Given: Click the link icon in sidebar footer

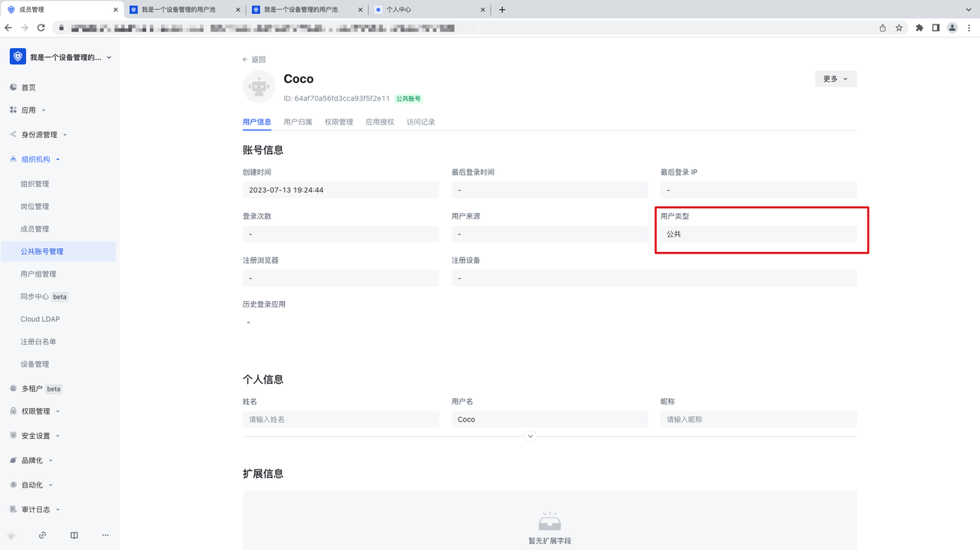Looking at the screenshot, I should (x=43, y=535).
